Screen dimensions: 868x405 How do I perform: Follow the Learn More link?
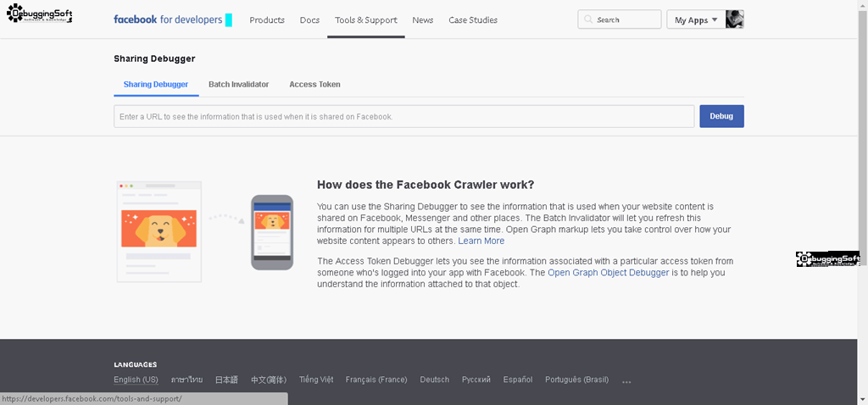pyautogui.click(x=481, y=241)
